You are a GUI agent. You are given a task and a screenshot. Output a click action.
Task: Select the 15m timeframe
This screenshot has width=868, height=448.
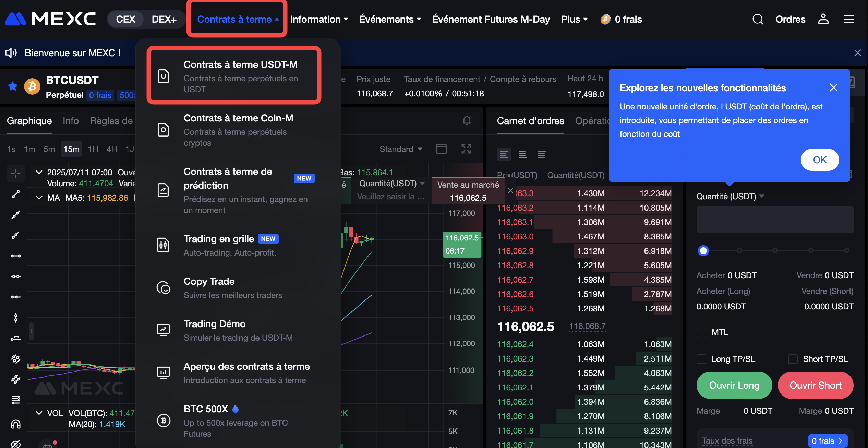pyautogui.click(x=71, y=149)
